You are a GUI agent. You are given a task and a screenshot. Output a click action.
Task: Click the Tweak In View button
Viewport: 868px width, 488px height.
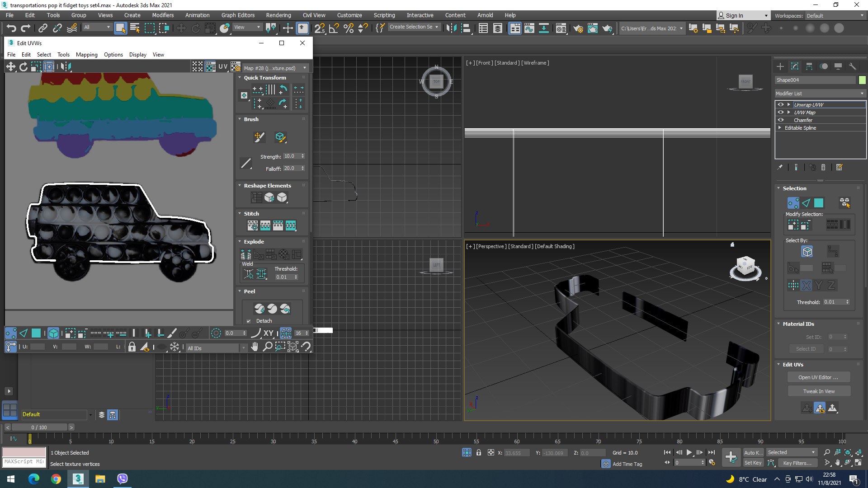click(x=818, y=391)
